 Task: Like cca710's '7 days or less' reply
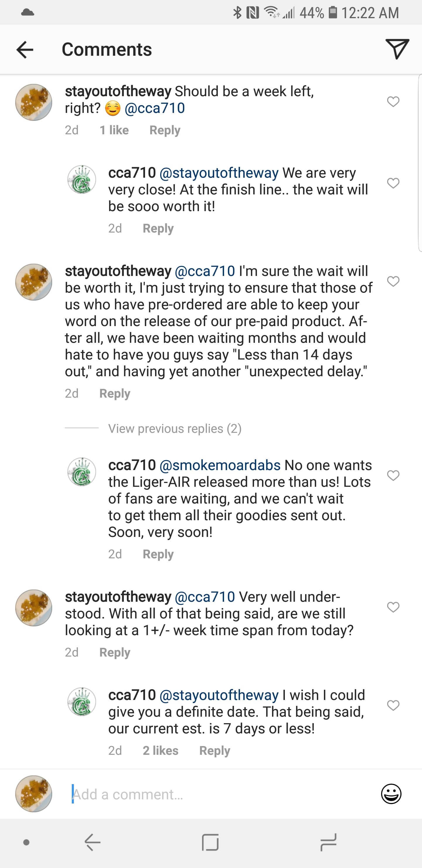pos(393,705)
